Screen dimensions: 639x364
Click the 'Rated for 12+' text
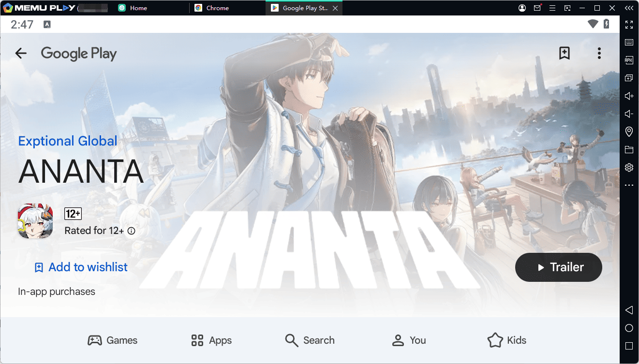point(94,231)
